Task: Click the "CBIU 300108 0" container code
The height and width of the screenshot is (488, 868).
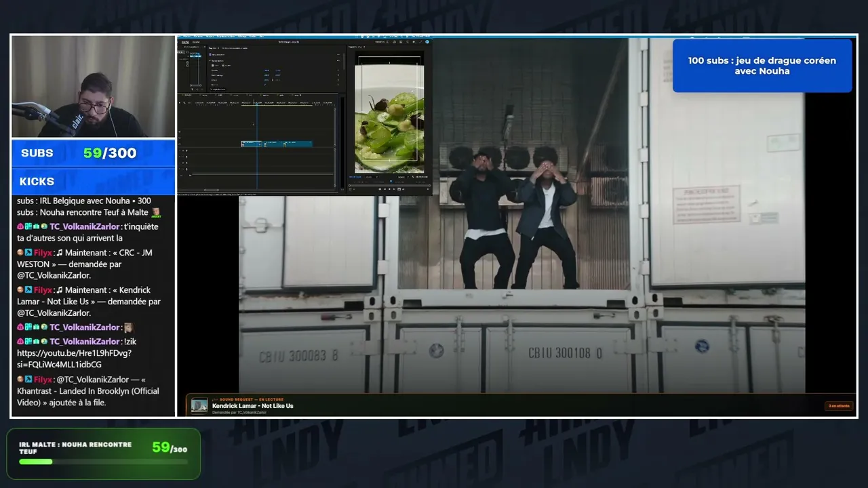Action: pyautogui.click(x=565, y=353)
